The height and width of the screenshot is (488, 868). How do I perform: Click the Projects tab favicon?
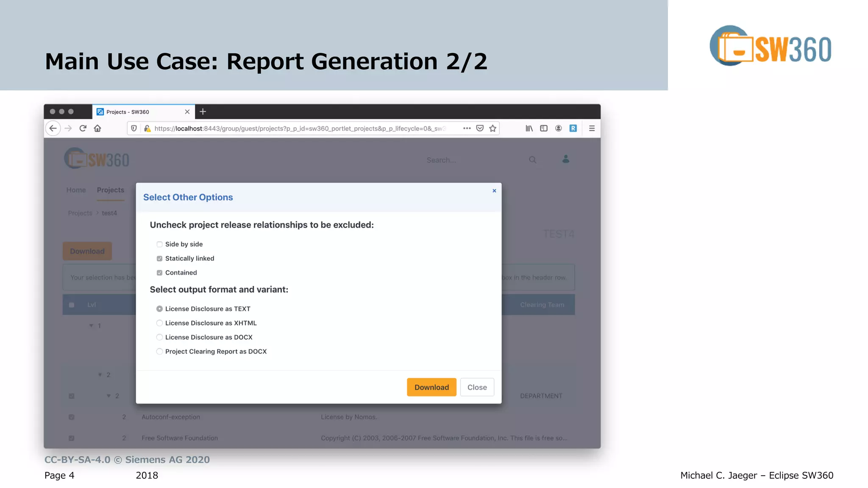100,112
